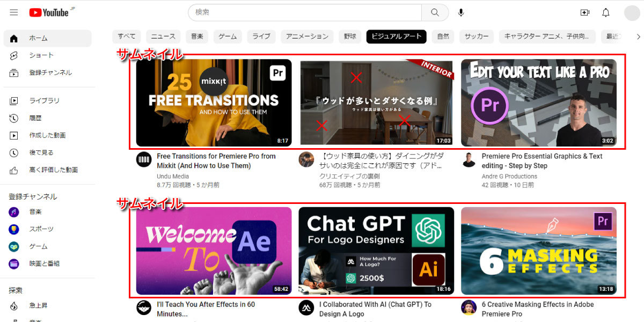Select the アニメーション category chip

[x=307, y=36]
